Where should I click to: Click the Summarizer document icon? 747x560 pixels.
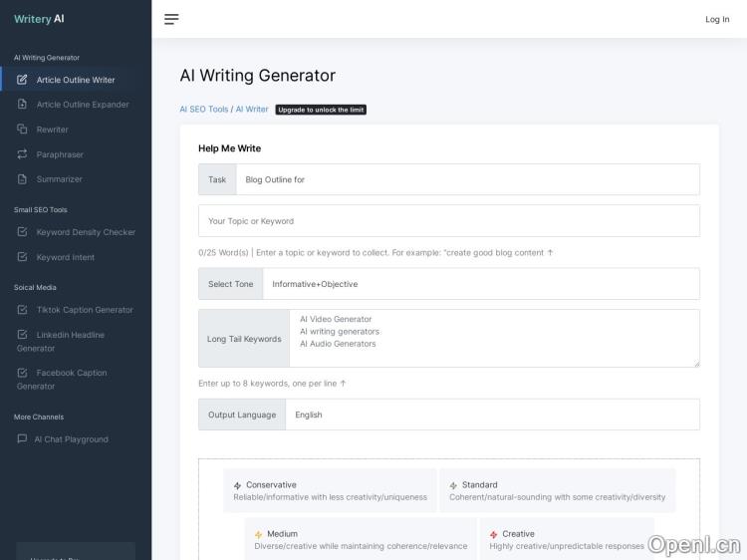(22, 179)
